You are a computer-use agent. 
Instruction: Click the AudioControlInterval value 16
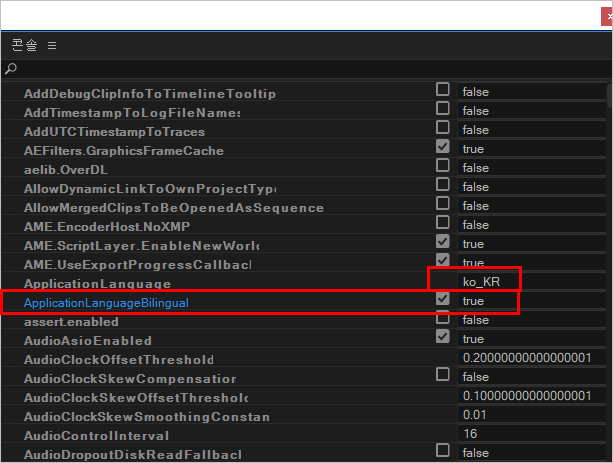(470, 434)
